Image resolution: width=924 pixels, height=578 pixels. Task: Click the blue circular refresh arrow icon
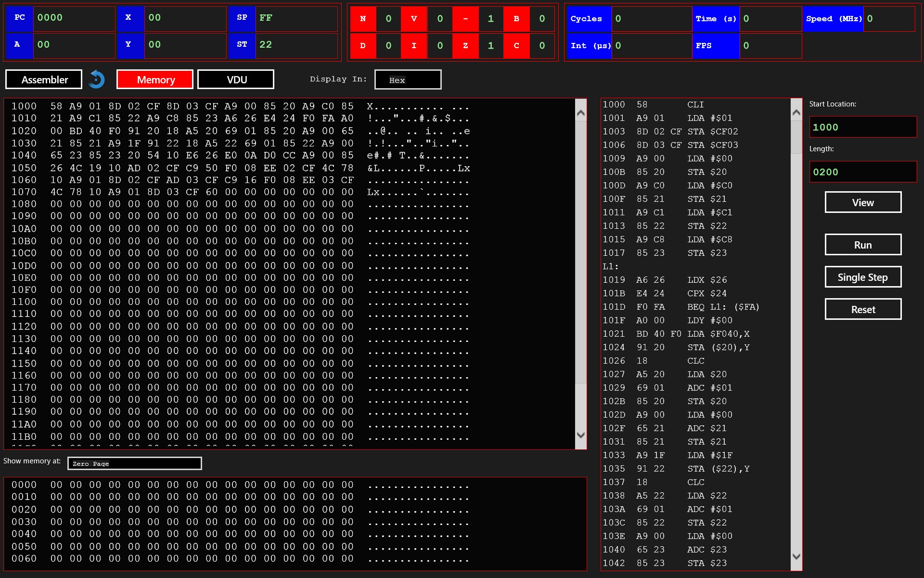(97, 79)
